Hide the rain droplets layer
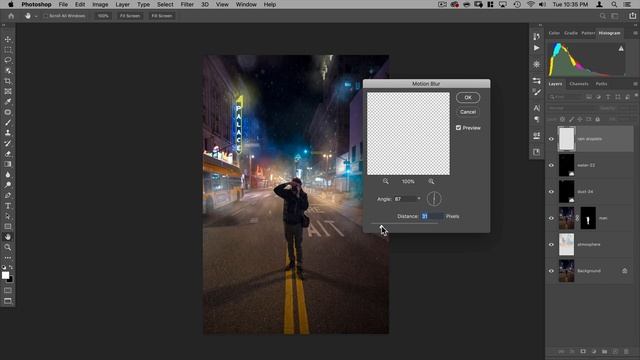The width and height of the screenshot is (640, 360). (x=551, y=139)
